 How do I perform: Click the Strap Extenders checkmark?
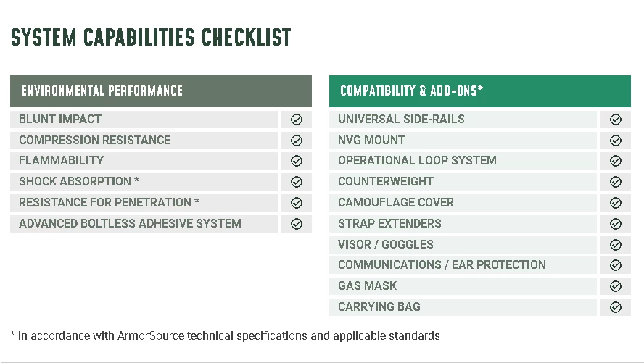click(x=615, y=224)
